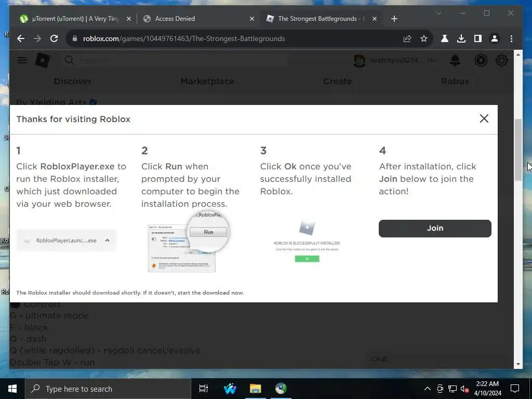Close the Access Denied tab

pos(252,19)
